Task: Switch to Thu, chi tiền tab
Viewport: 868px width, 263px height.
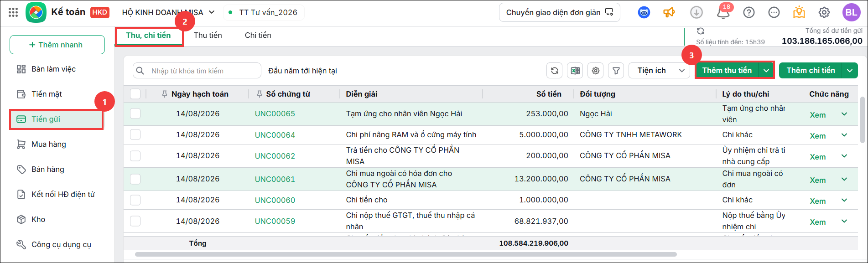Action: [149, 36]
